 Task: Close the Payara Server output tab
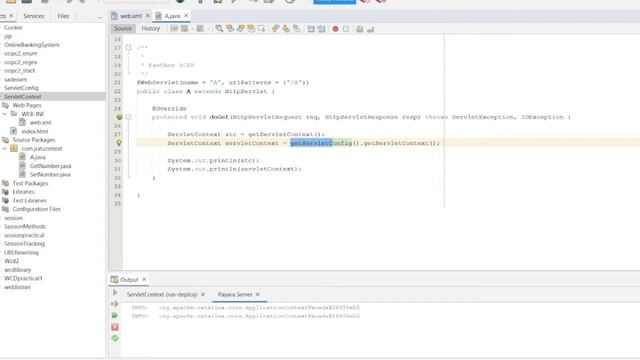258,294
